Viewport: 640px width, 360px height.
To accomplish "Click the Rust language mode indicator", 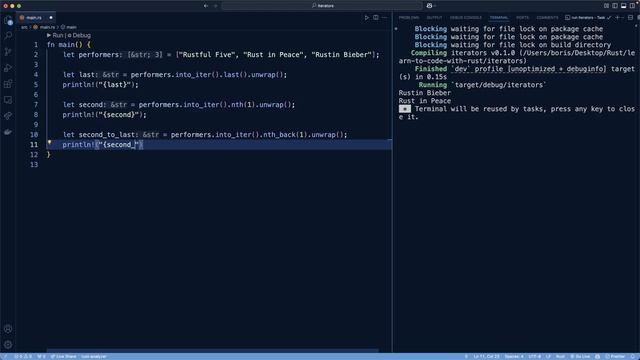I will click(560, 356).
